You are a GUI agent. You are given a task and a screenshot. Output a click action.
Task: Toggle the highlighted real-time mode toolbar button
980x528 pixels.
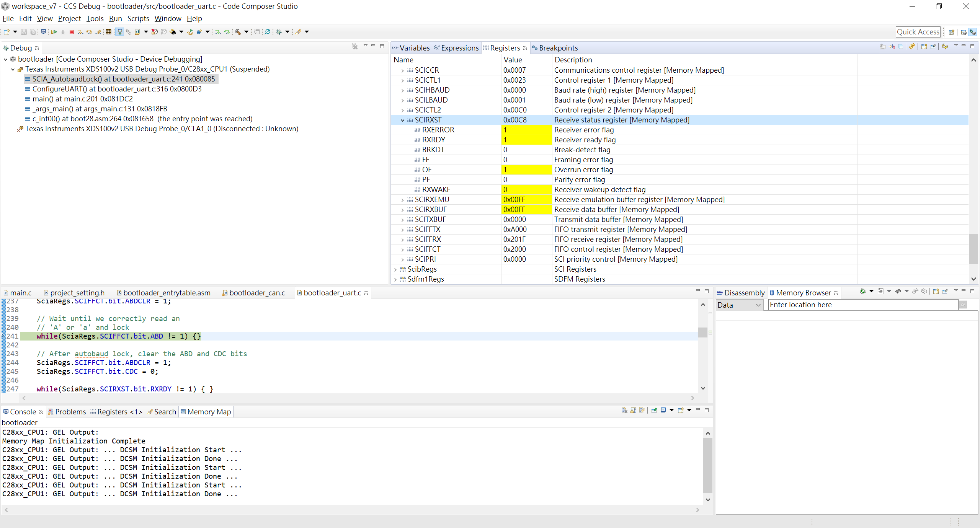120,32
